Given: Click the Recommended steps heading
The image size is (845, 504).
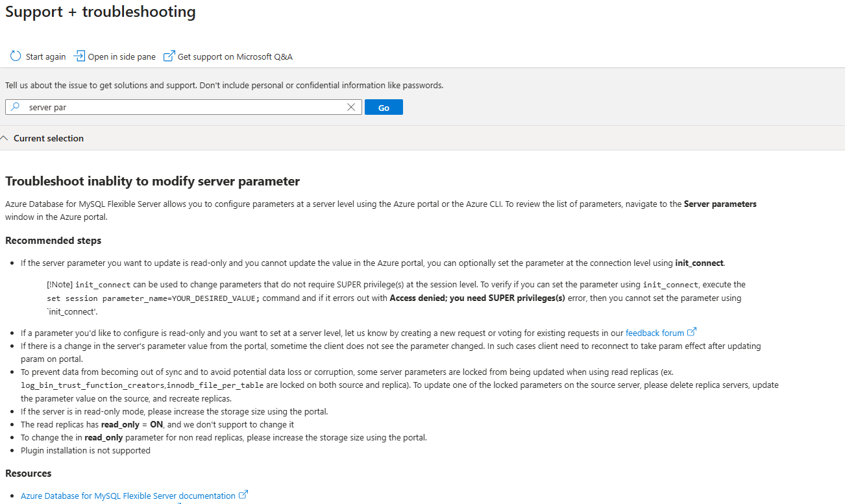Looking at the screenshot, I should pyautogui.click(x=53, y=241).
